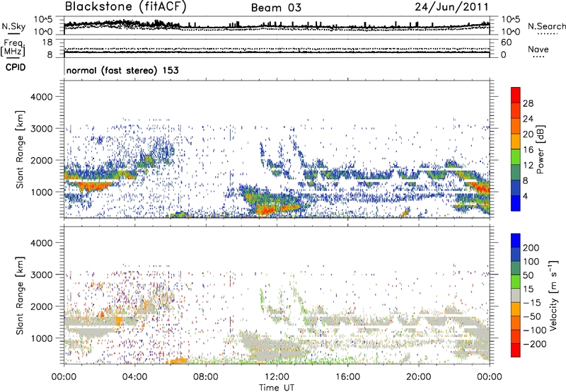Click the red segment of Power color bar

tap(516, 96)
